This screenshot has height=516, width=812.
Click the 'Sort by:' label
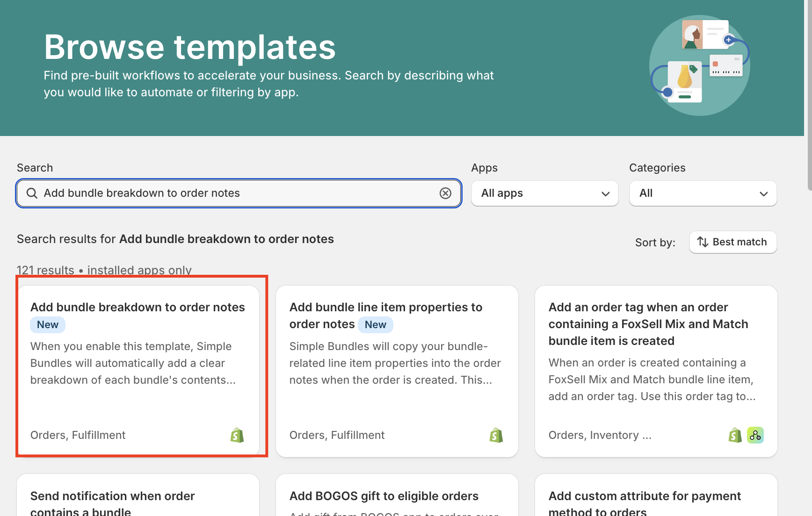655,243
